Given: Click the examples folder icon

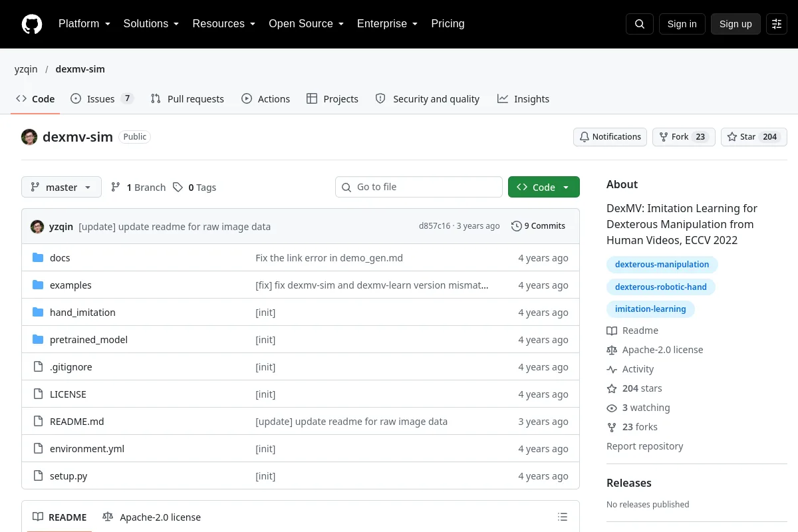Looking at the screenshot, I should click(x=38, y=285).
